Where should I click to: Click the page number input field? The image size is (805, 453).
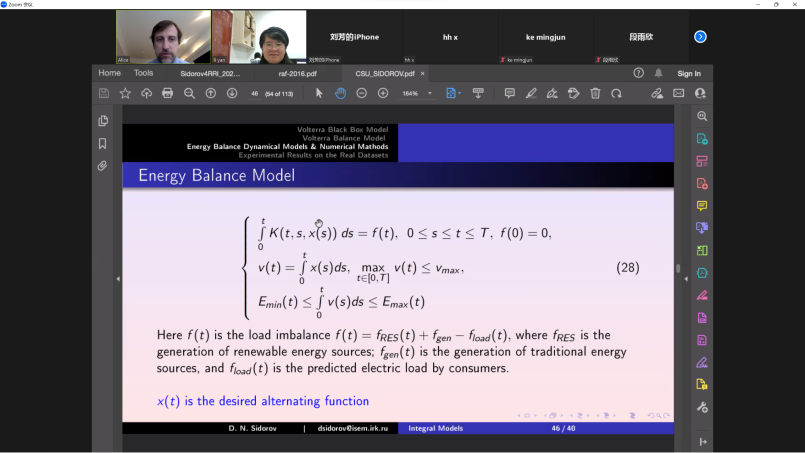(x=254, y=93)
